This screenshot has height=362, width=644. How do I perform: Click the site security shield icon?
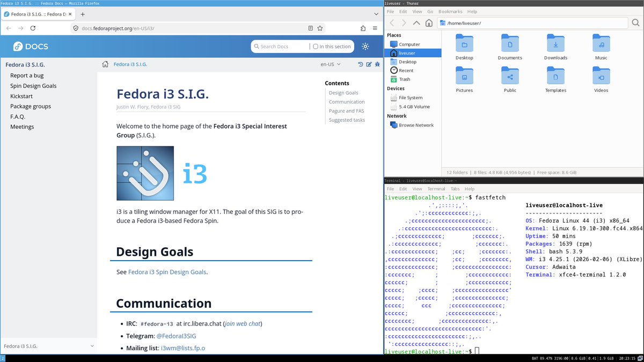tap(76, 28)
